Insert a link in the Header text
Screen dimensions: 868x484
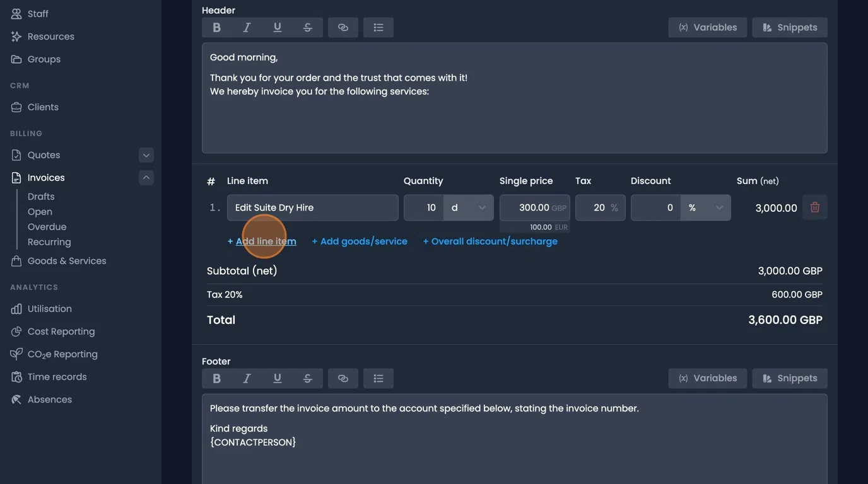pos(343,27)
